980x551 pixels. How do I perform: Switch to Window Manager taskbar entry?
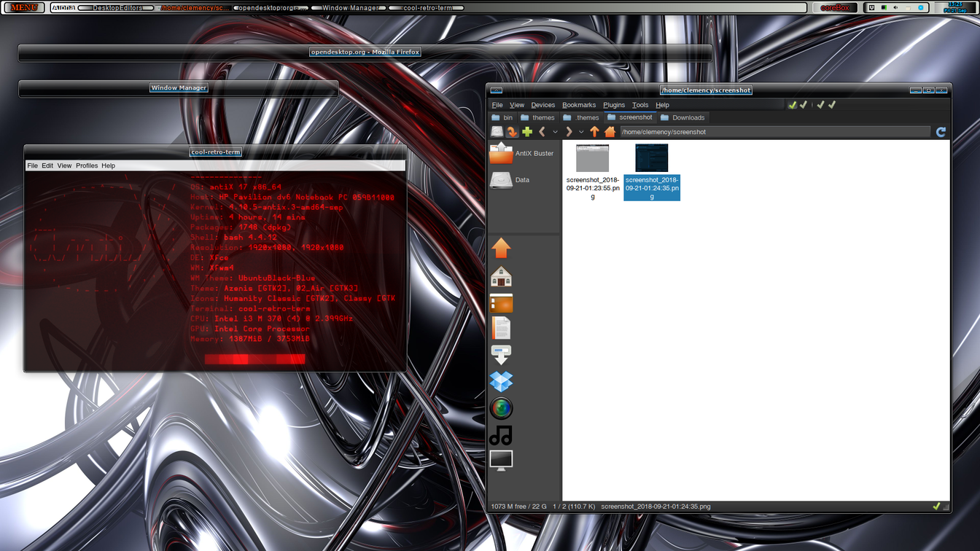(350, 8)
